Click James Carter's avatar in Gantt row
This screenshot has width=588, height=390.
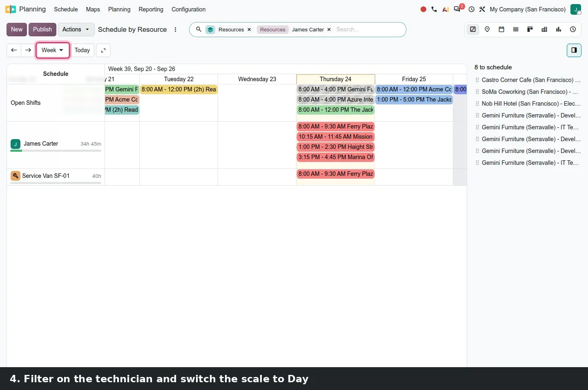[16, 144]
